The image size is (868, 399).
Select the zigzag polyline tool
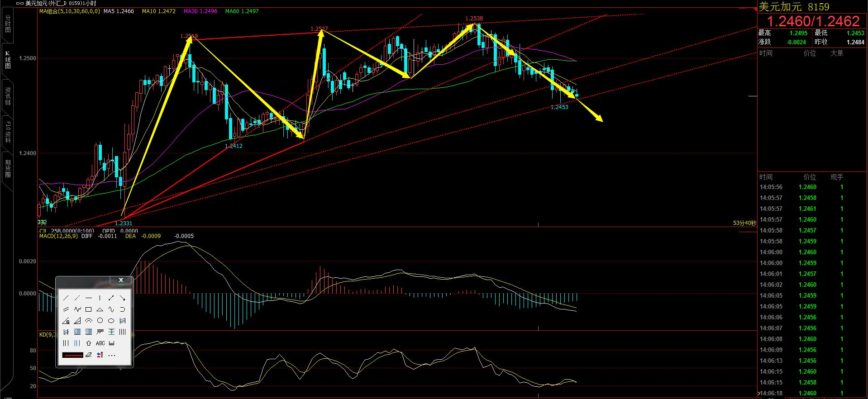pos(77,309)
